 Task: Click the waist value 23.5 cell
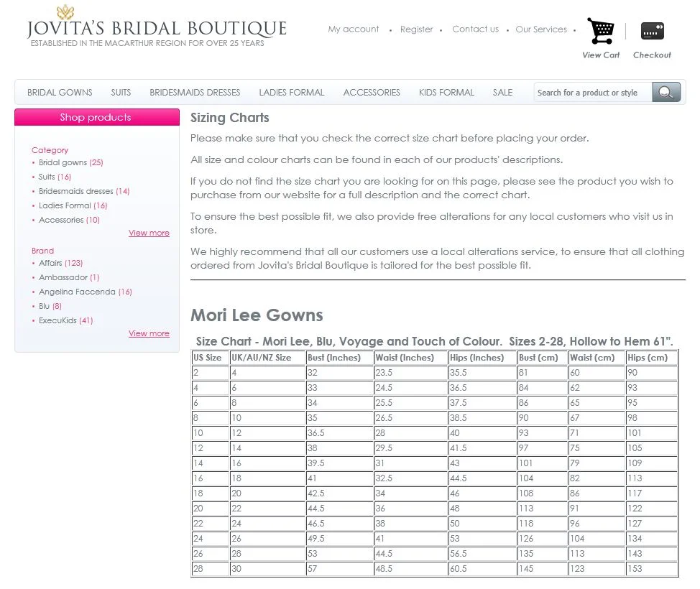pos(410,373)
